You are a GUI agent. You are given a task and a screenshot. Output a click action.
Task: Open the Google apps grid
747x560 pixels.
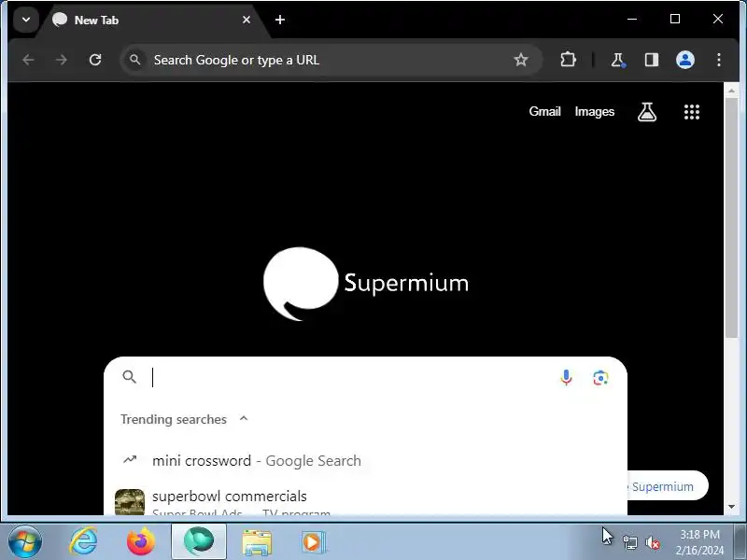692,112
